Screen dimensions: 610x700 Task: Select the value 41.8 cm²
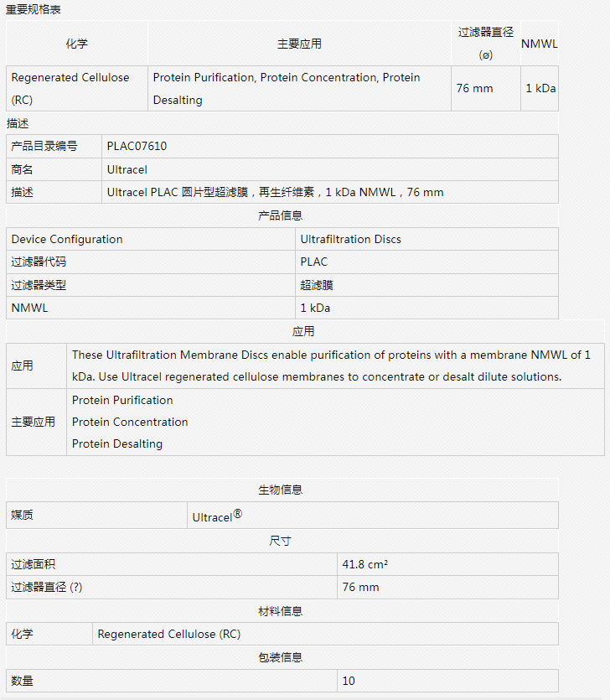(365, 564)
